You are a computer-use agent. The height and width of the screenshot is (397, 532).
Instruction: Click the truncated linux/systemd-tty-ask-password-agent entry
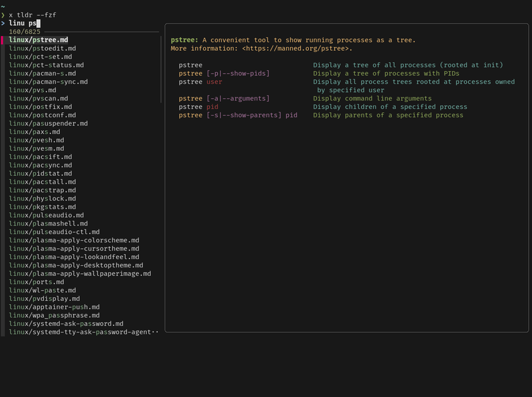coord(83,332)
